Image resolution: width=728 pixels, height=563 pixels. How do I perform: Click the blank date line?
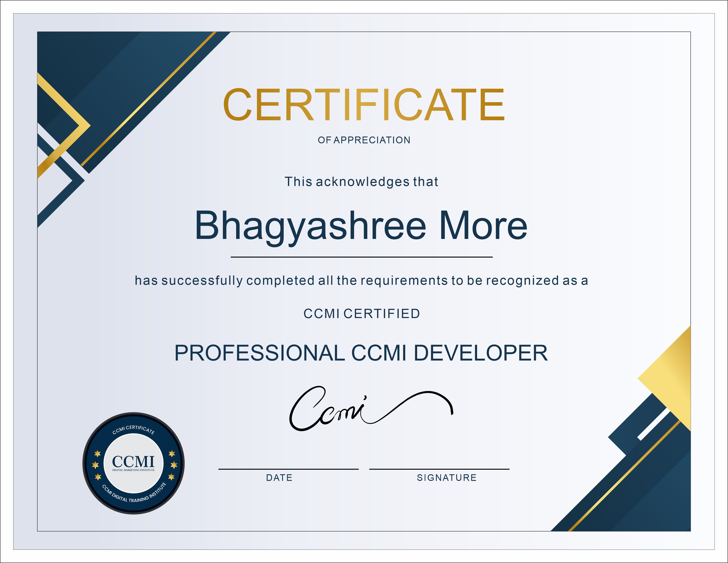(288, 469)
